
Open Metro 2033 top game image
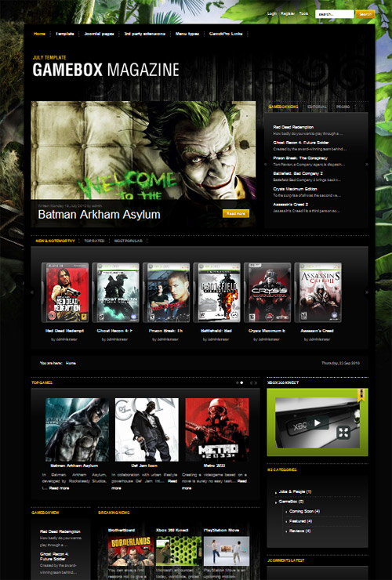[x=217, y=430]
